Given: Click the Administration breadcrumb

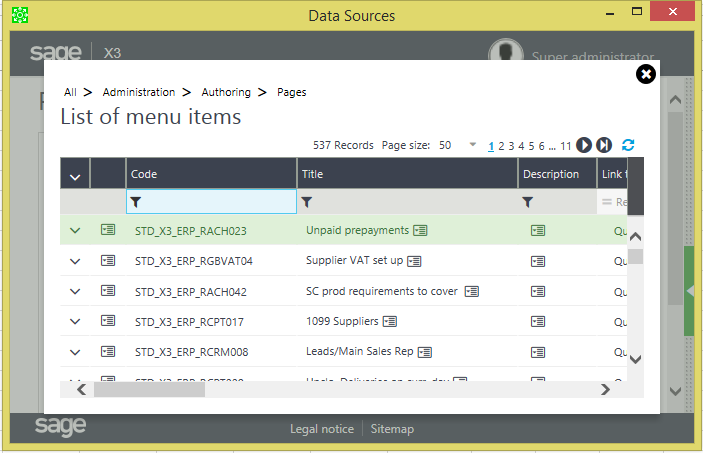Looking at the screenshot, I should (x=139, y=92).
